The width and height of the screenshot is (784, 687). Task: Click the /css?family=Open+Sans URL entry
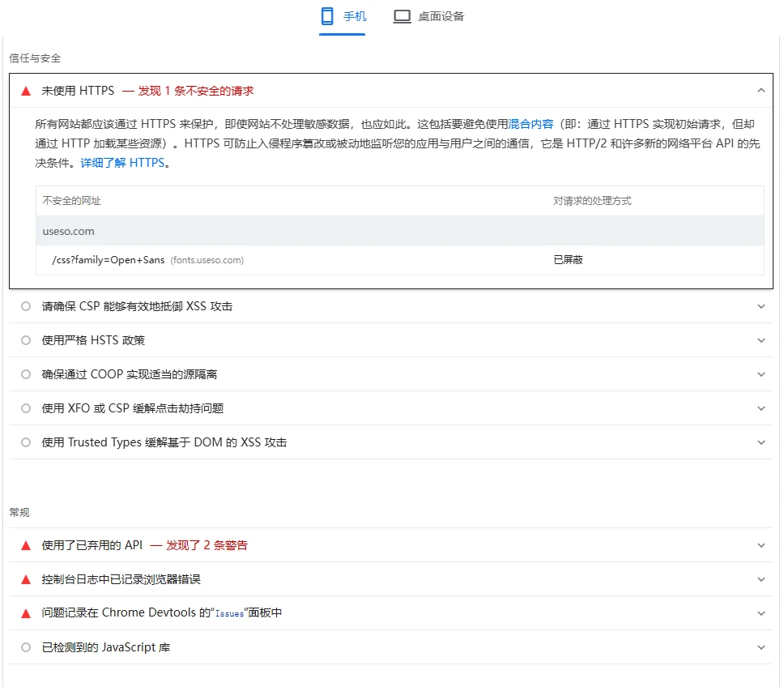click(108, 260)
